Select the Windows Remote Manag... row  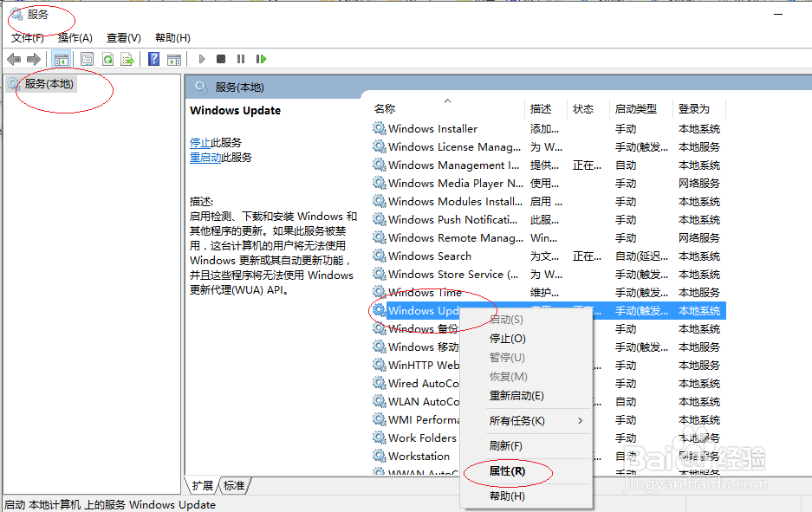coord(549,237)
